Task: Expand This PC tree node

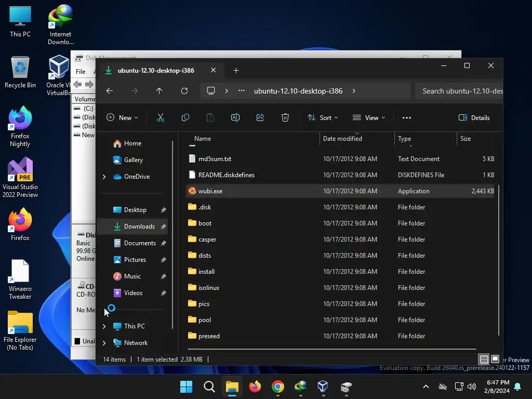Action: (x=104, y=326)
